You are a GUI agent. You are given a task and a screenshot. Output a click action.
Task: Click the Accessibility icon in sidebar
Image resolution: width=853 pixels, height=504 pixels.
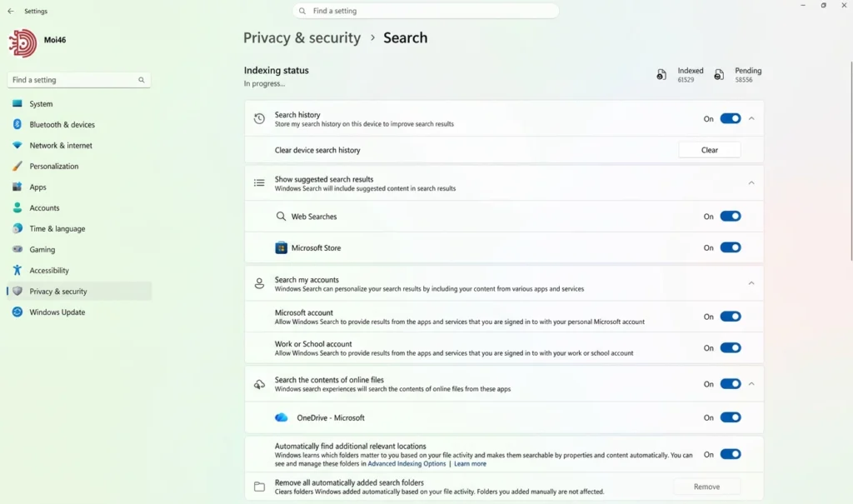tap(17, 270)
